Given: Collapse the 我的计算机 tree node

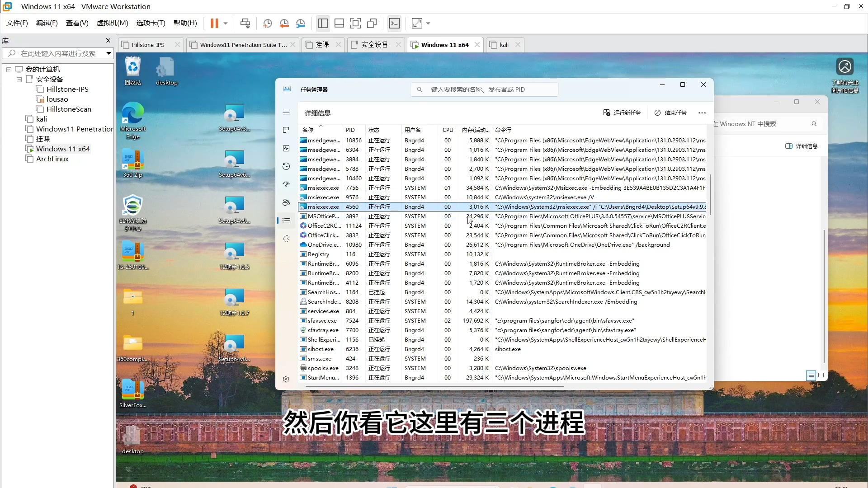Looking at the screenshot, I should coord(9,70).
